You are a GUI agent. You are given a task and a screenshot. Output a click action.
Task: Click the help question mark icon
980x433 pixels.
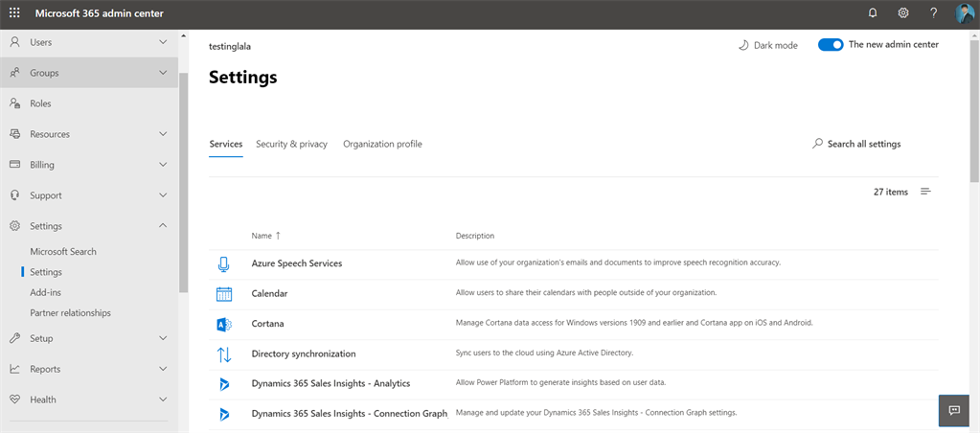933,13
